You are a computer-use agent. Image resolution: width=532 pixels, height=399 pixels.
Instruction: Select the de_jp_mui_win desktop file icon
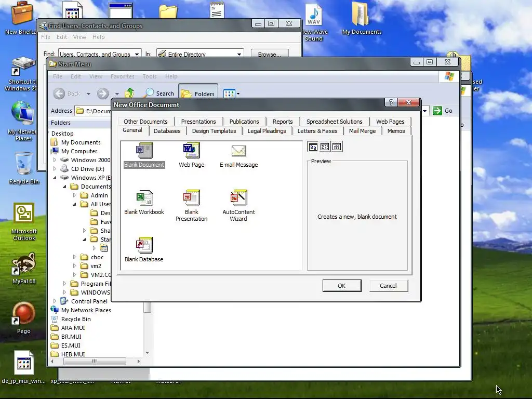[x=24, y=367]
